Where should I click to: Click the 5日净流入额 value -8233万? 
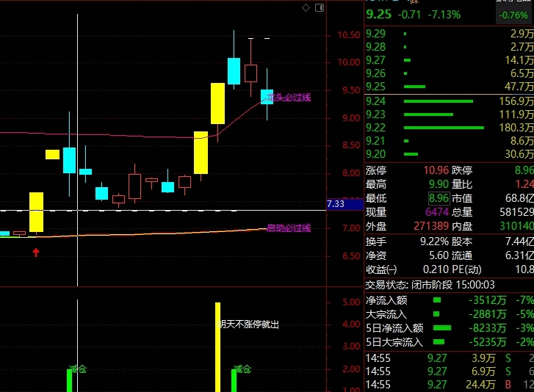487,328
